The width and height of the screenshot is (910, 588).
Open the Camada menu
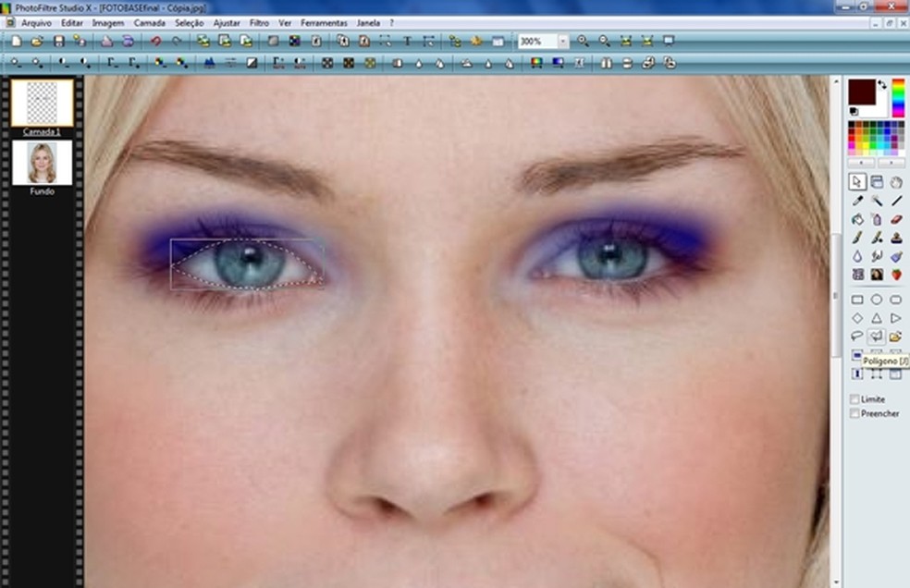click(149, 23)
